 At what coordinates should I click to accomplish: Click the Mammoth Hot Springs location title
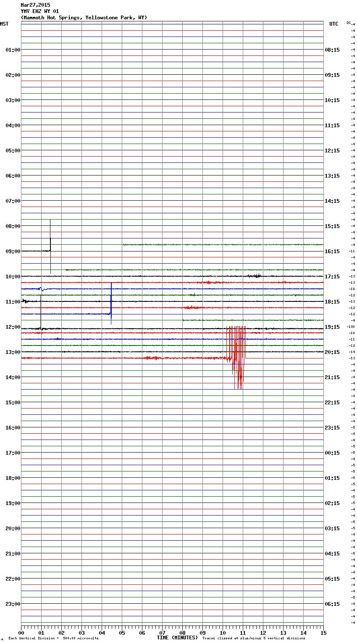click(84, 18)
